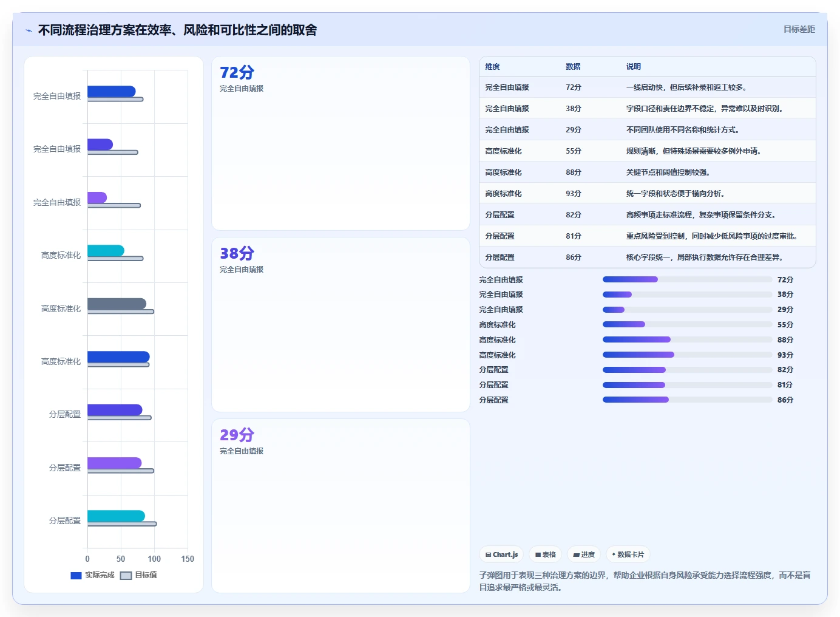Click the 目标差距 label in the header
The width and height of the screenshot is (840, 617).
coord(799,29)
